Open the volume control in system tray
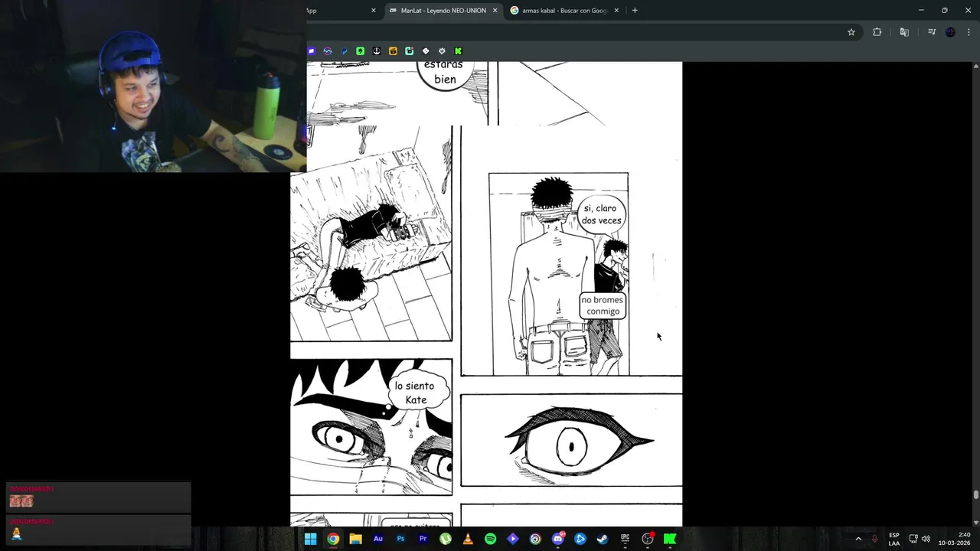The width and height of the screenshot is (980, 551). (x=926, y=539)
